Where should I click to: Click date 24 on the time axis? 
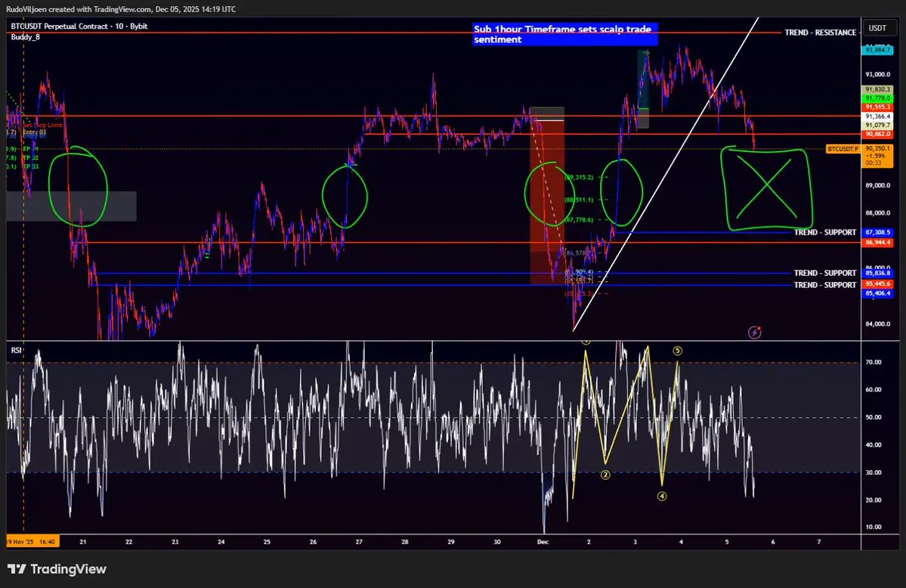[x=221, y=543]
